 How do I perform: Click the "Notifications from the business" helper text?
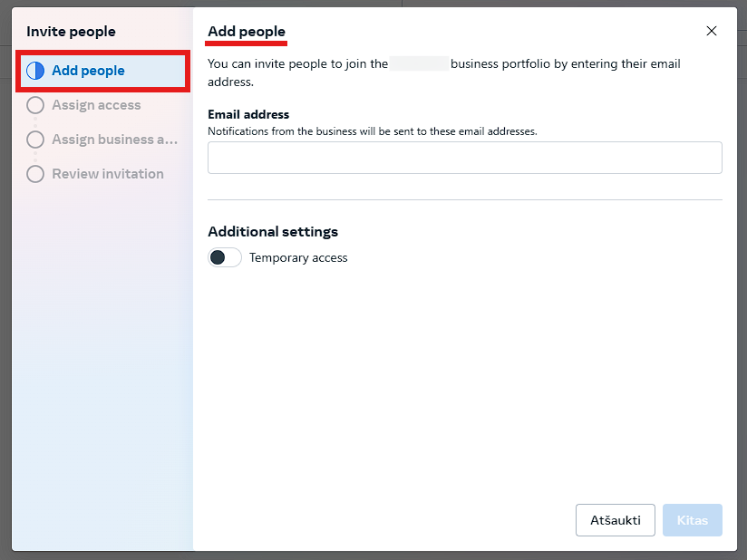click(373, 131)
